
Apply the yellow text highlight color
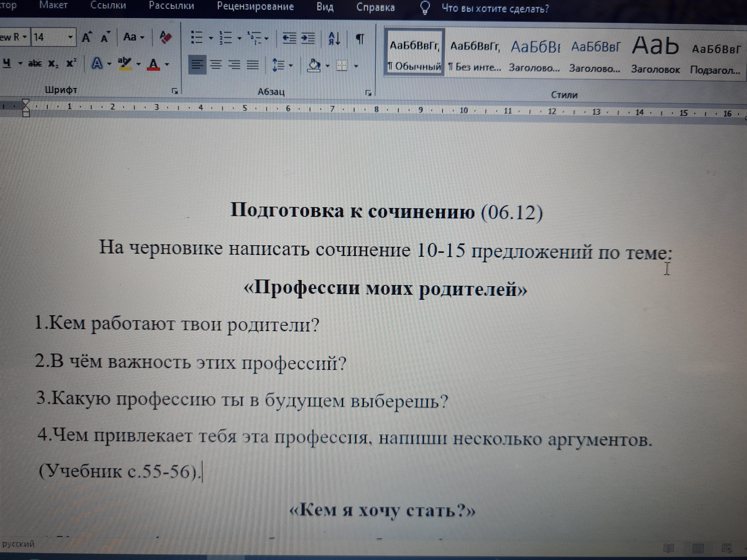(125, 64)
